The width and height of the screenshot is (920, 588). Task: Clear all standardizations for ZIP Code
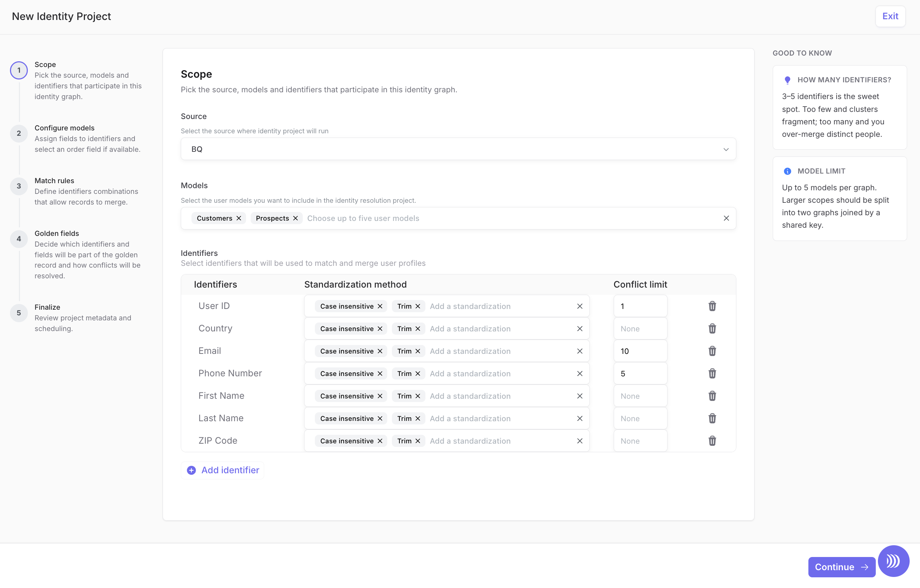point(579,441)
